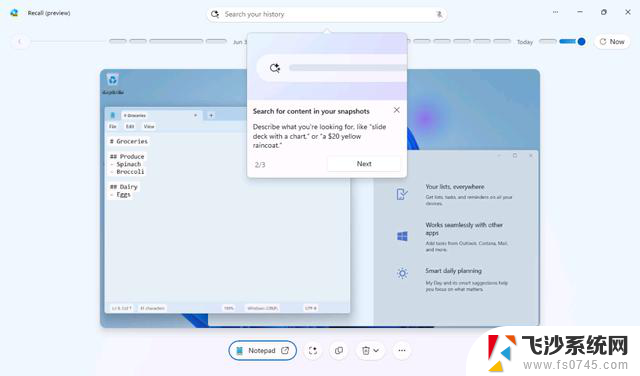This screenshot has width=640, height=376.
Task: Click the Recall (preview) title text
Action: point(49,13)
